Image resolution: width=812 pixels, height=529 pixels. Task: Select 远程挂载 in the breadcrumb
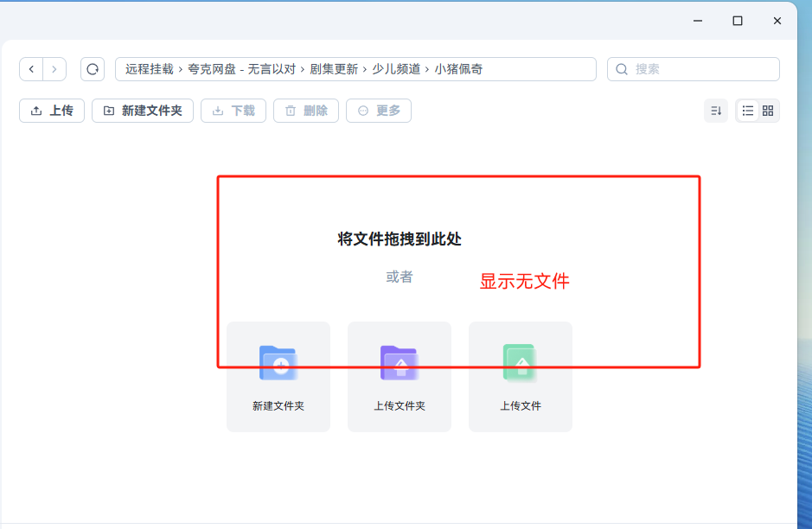pyautogui.click(x=149, y=69)
